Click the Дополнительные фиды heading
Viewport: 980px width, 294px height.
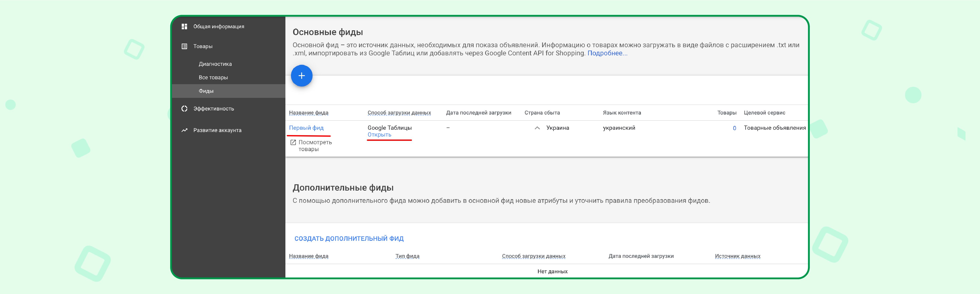coord(343,188)
